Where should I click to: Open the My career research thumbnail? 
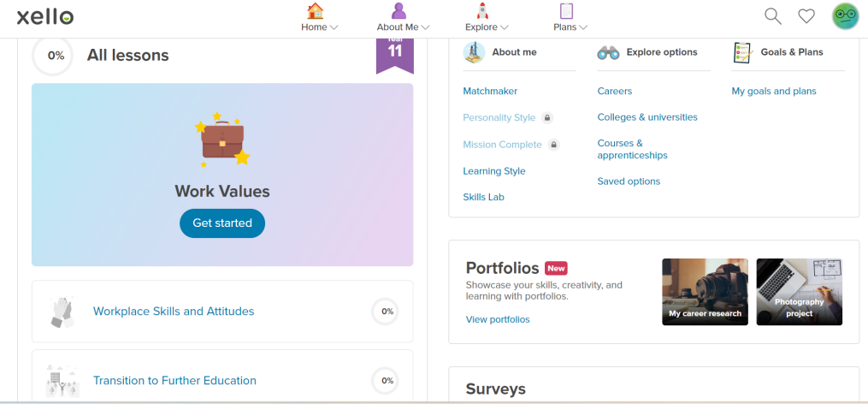tap(705, 292)
